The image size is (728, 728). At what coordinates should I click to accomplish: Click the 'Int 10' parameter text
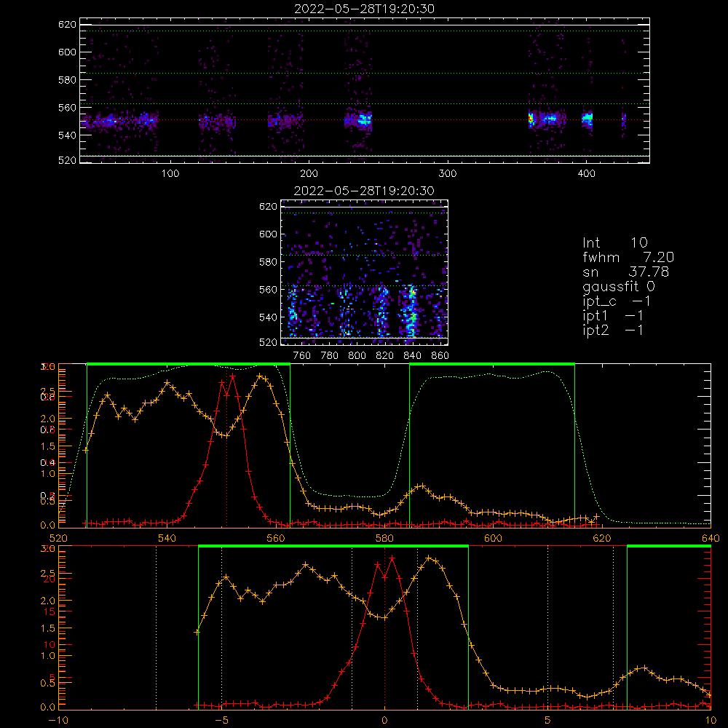pos(614,242)
